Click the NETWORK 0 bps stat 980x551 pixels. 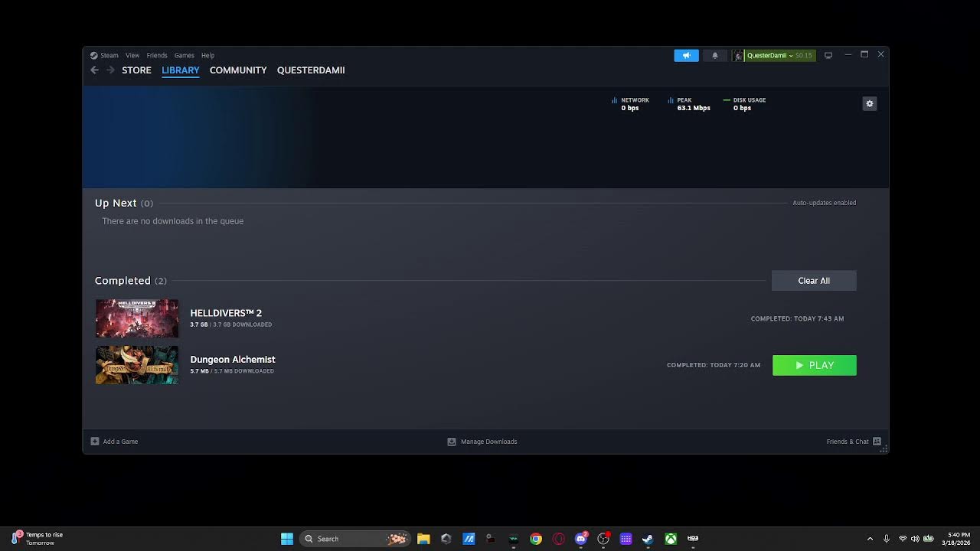[x=630, y=104]
